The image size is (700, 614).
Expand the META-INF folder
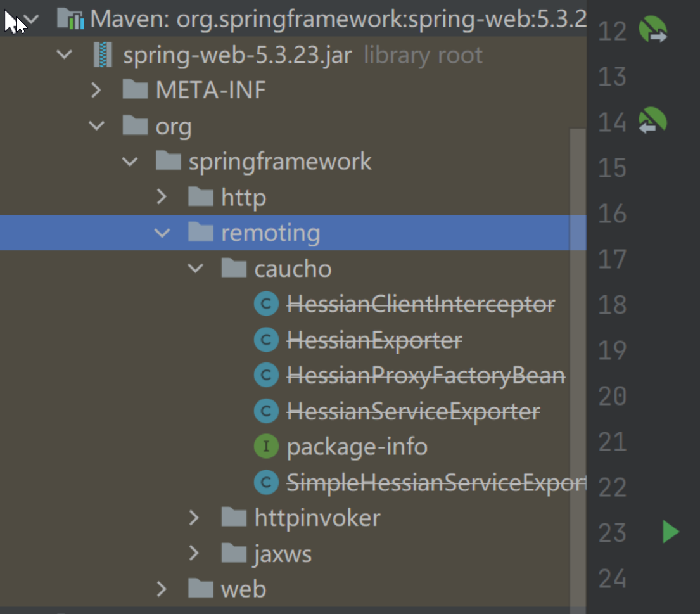click(96, 91)
